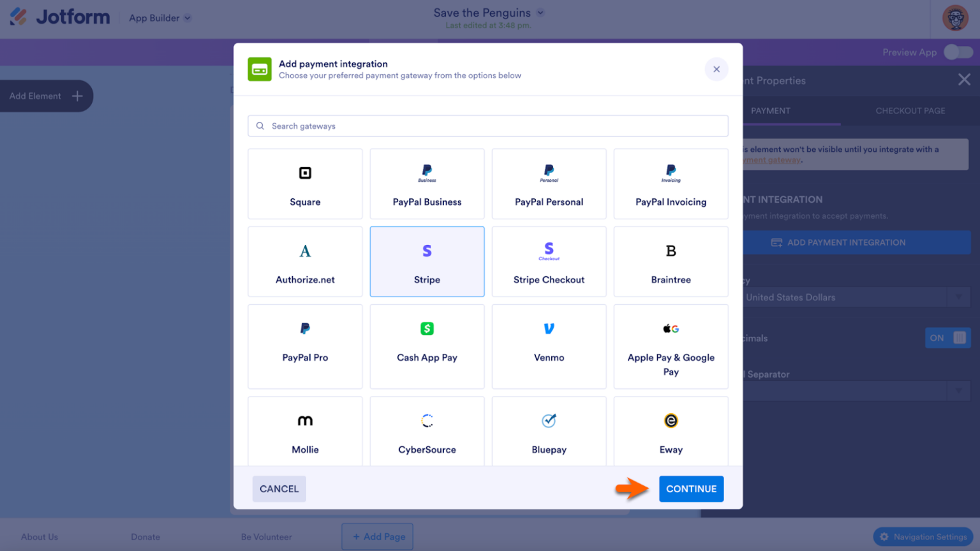
Task: Enable the Preview App toggle
Action: tap(958, 52)
